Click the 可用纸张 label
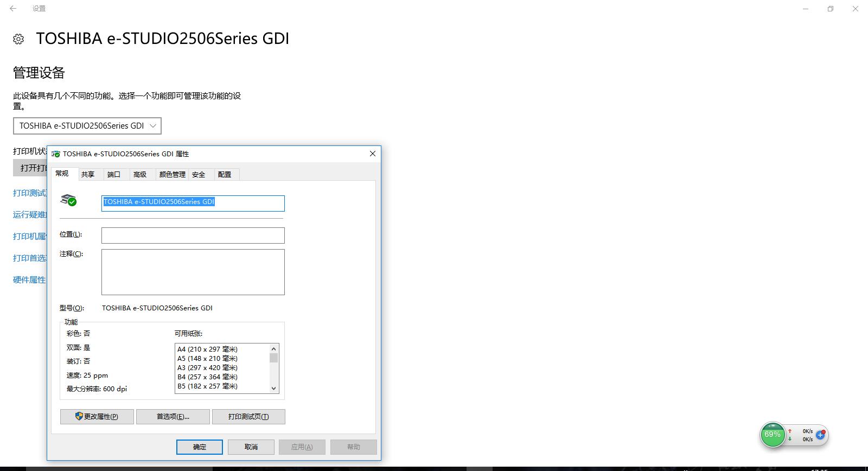 (188, 334)
